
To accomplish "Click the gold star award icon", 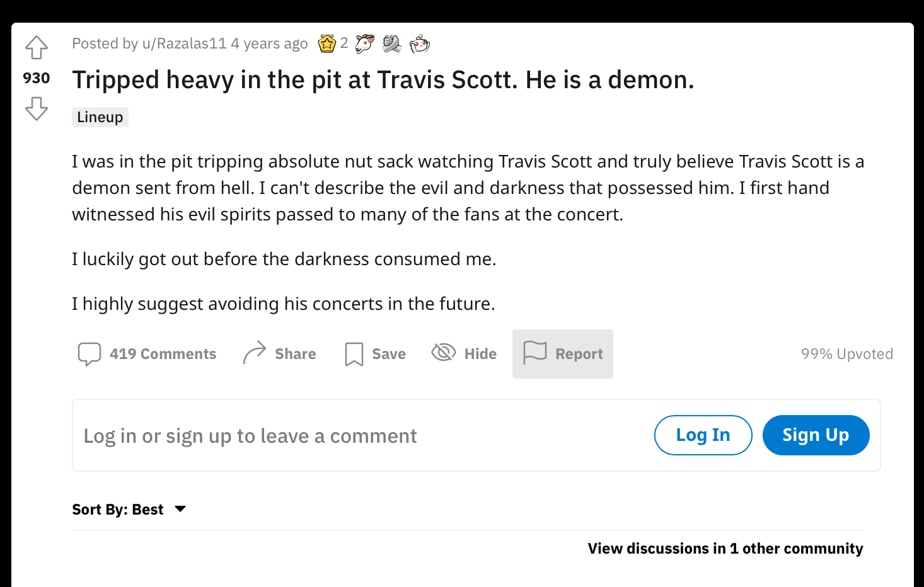I will pyautogui.click(x=327, y=43).
